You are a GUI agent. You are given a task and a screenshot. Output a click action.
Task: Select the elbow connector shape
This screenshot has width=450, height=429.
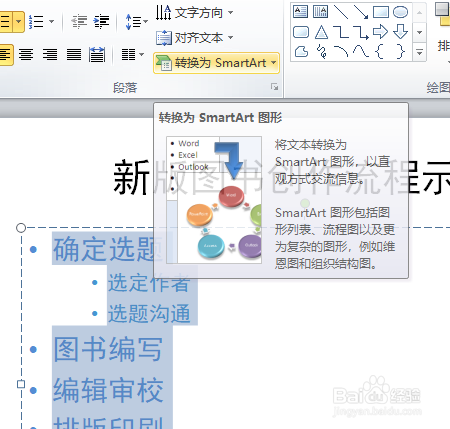(341, 32)
